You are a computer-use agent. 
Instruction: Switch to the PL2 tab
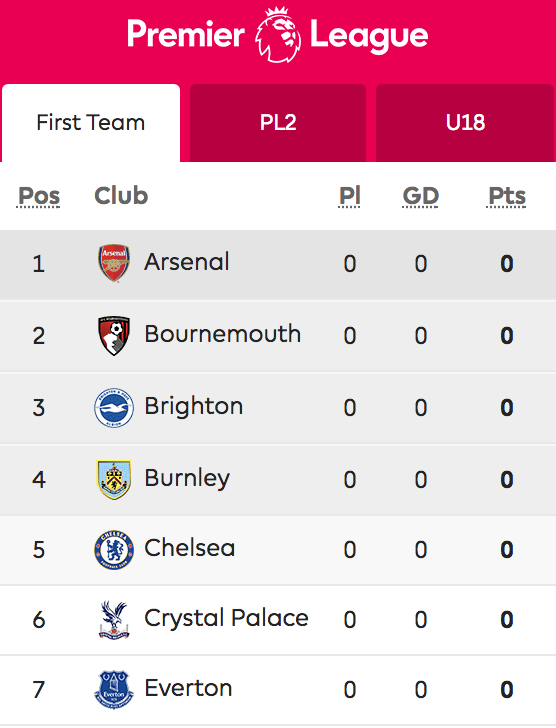278,123
